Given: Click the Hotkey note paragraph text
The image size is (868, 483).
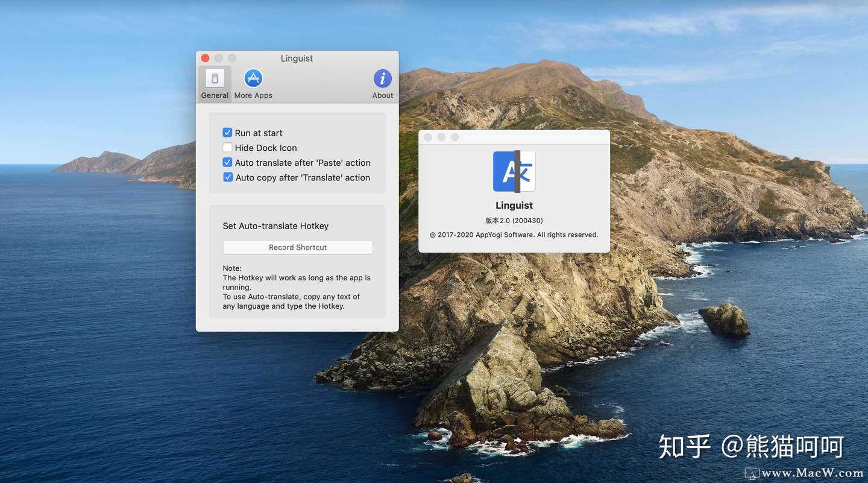Looking at the screenshot, I should tap(297, 287).
